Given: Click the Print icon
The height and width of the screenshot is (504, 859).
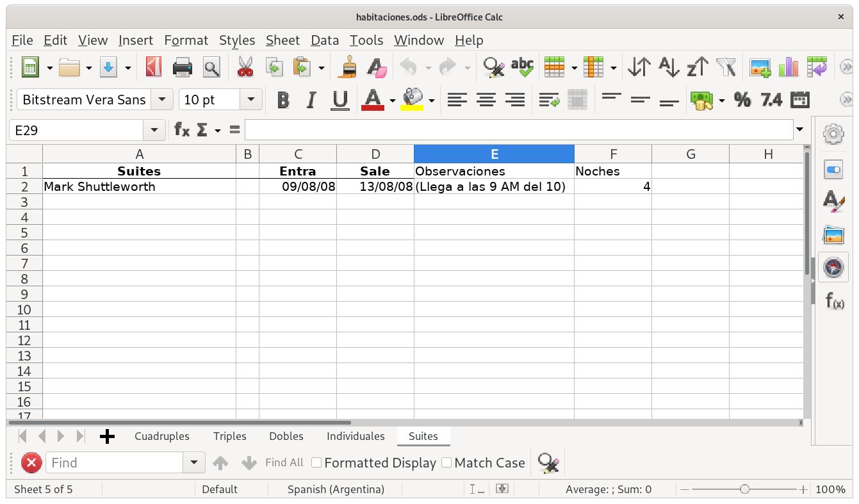Looking at the screenshot, I should pyautogui.click(x=183, y=67).
